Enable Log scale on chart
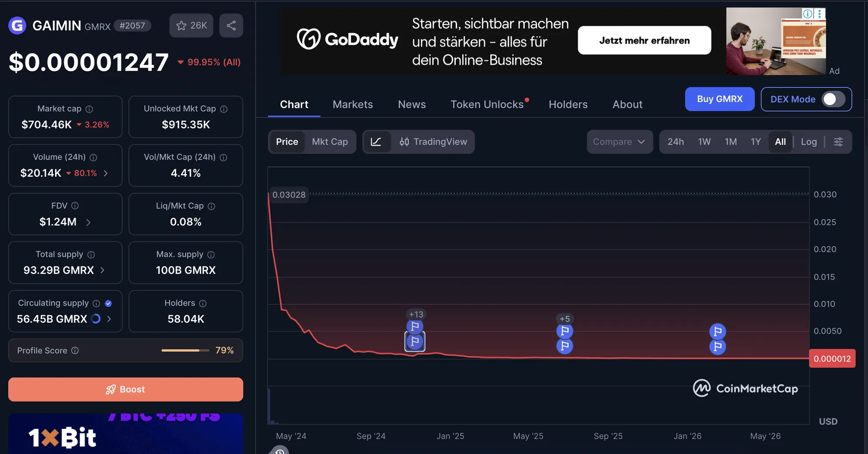The height and width of the screenshot is (454, 868). [809, 142]
